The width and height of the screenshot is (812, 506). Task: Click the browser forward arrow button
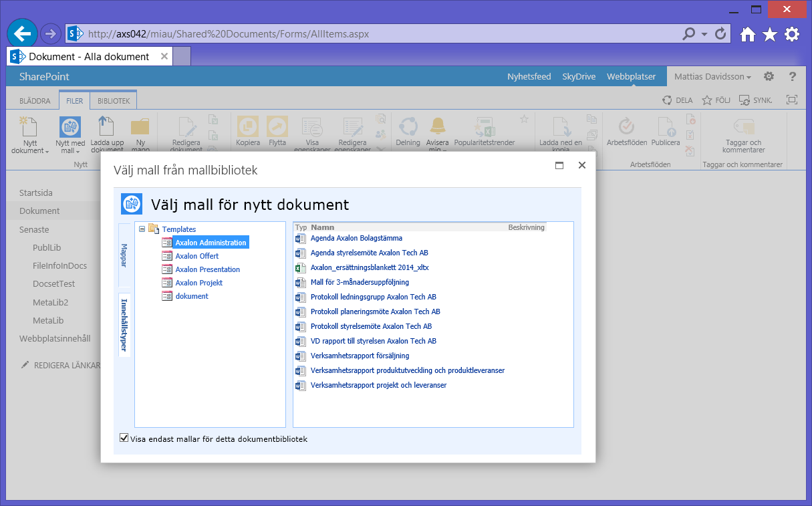pos(51,33)
